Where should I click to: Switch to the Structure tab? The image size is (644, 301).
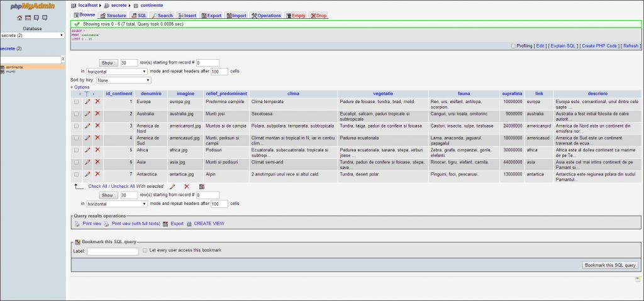113,15
